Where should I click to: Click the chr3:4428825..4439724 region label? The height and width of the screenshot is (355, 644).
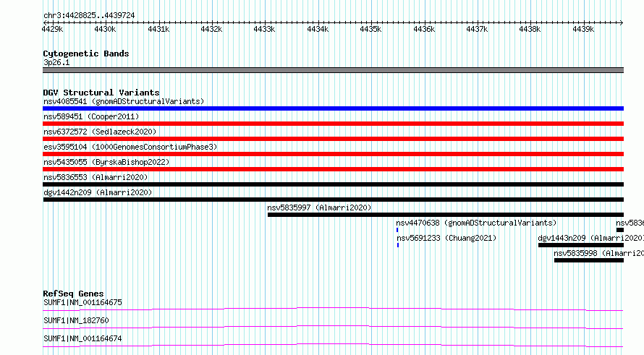coord(89,15)
